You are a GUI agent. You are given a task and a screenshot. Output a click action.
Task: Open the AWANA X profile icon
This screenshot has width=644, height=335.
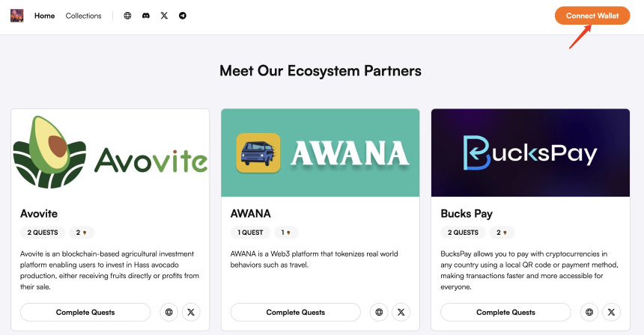point(401,312)
